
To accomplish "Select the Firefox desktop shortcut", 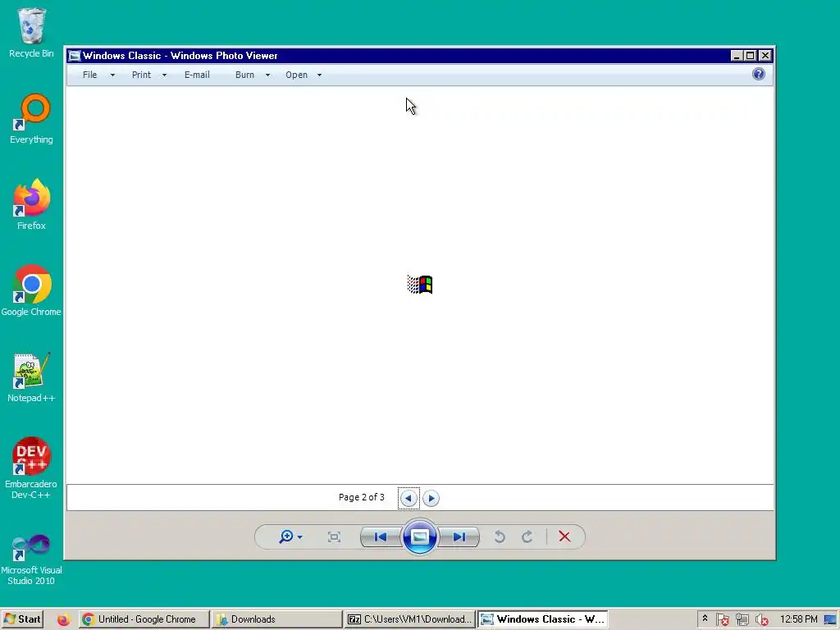I will tap(31, 204).
